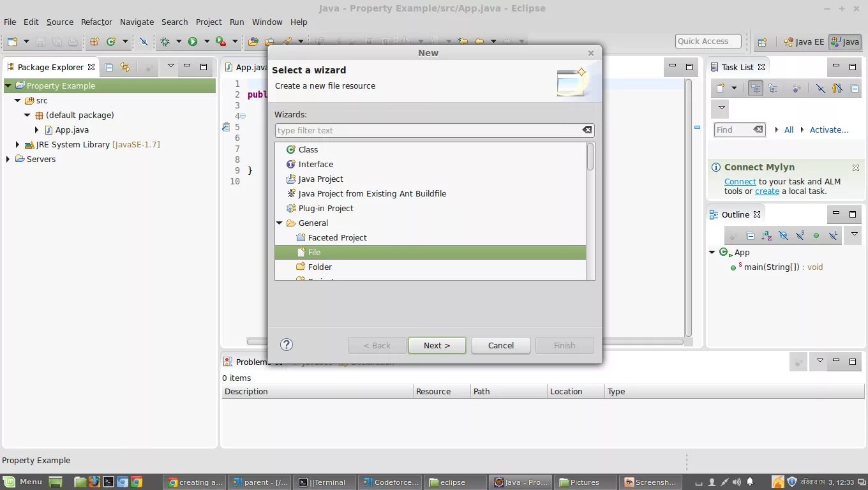Open dropdown arrow beside Debug icon

pos(178,41)
